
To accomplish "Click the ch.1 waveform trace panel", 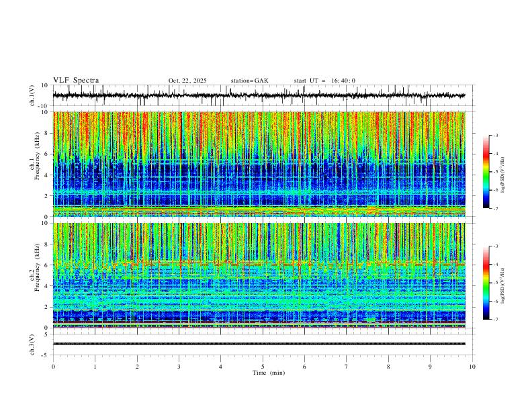I will [x=264, y=95].
